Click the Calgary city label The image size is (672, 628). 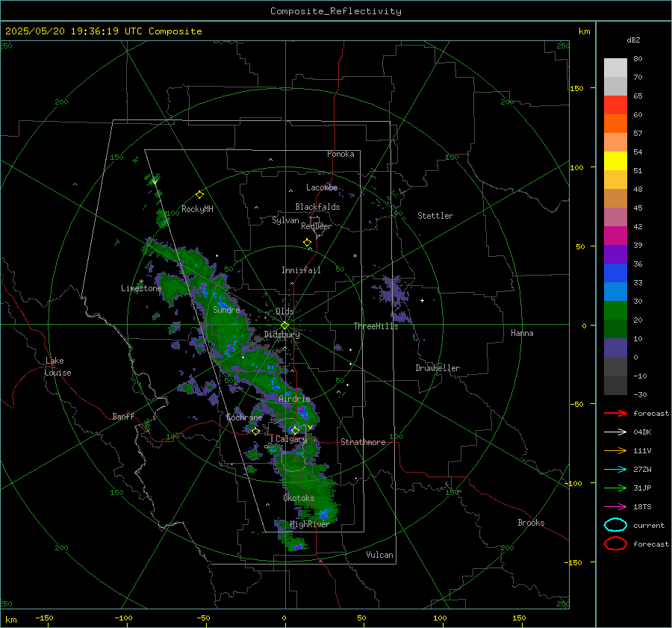pyautogui.click(x=291, y=439)
